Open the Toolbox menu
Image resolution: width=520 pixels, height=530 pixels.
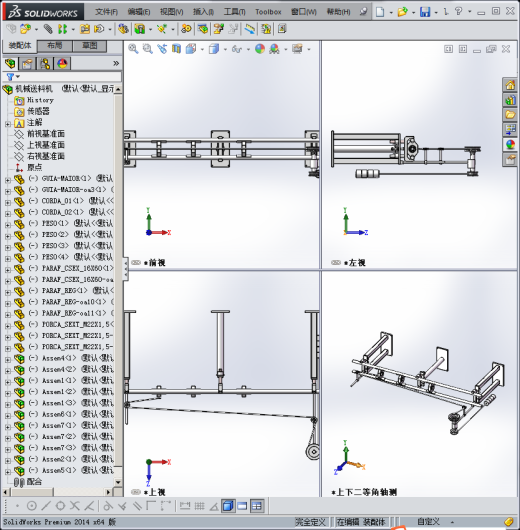coord(268,12)
